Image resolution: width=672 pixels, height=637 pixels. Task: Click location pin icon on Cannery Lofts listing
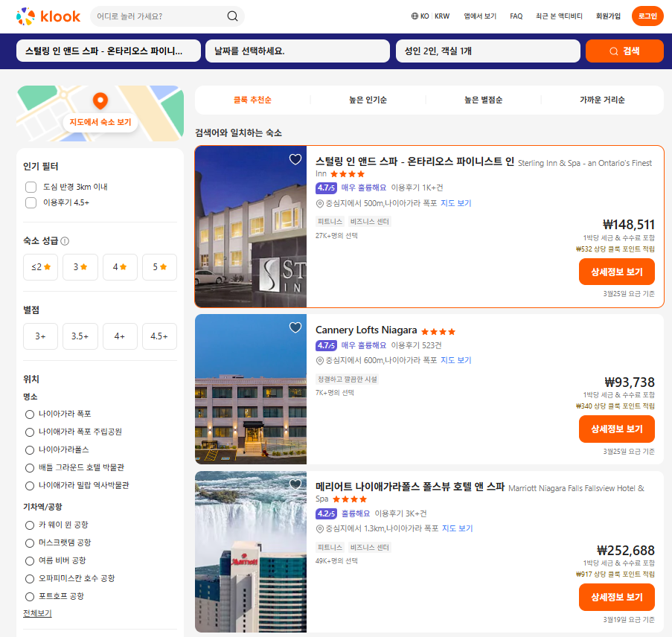[x=320, y=360]
